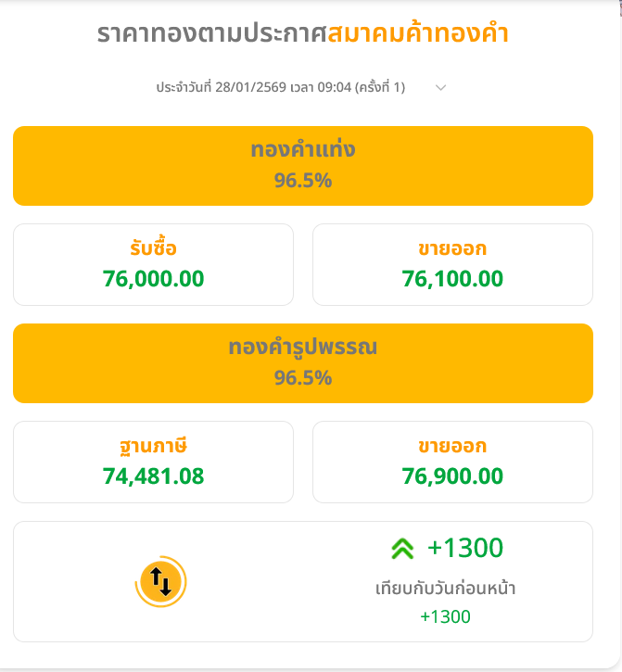This screenshot has height=672, width=622.
Task: Select the รับซื้อ 76,000.00 price card
Action: pyautogui.click(x=153, y=264)
